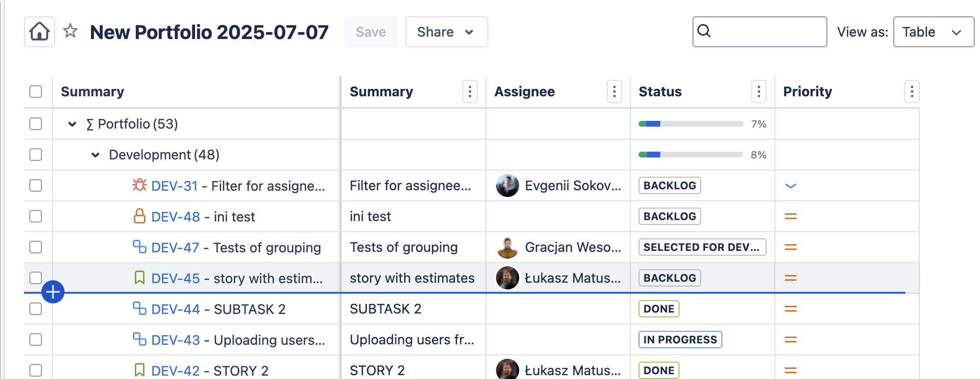Open the View as Table dropdown
Image resolution: width=980 pixels, height=379 pixels.
(x=933, y=32)
